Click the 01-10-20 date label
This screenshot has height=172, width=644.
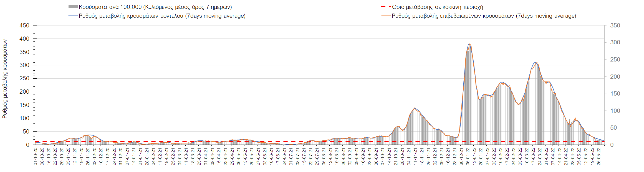[36, 156]
